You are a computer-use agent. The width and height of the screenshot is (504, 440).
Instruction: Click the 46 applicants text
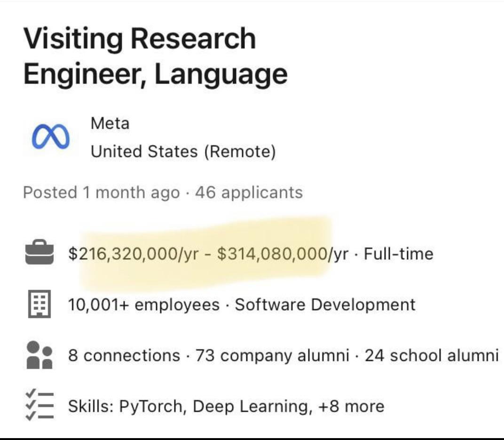(249, 192)
